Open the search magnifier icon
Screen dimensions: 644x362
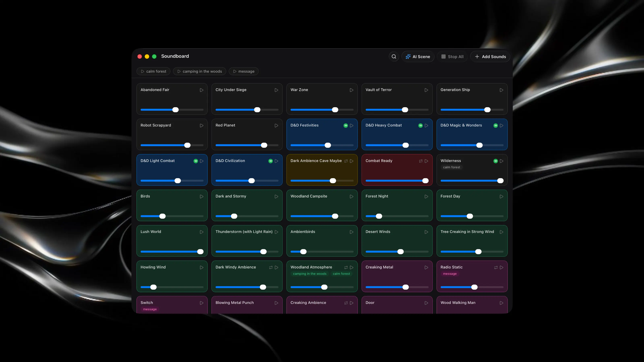pyautogui.click(x=394, y=57)
